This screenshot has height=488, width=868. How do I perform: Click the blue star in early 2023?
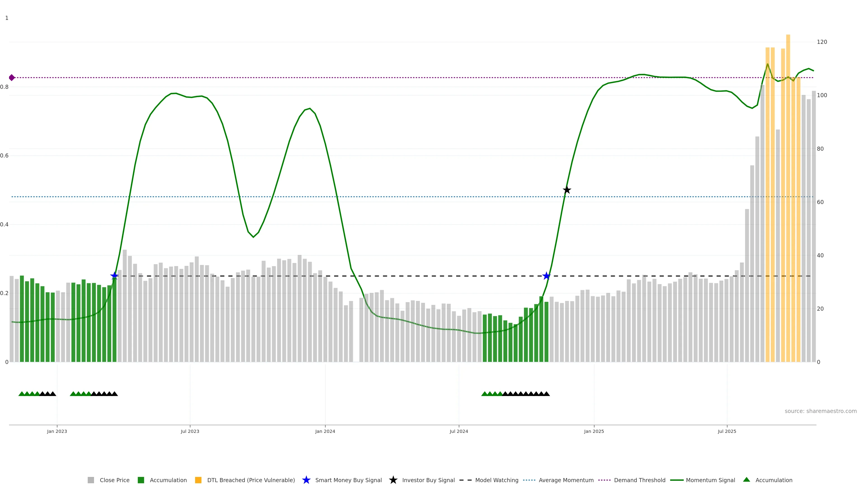(x=114, y=276)
